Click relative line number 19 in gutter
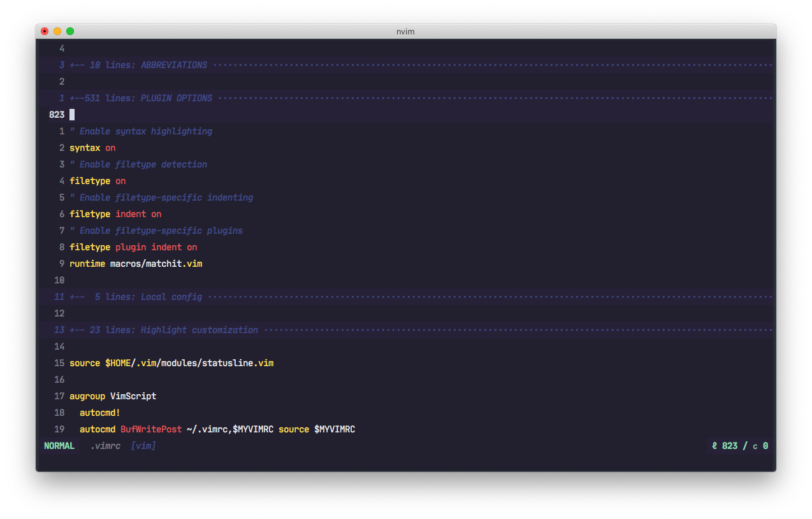This screenshot has width=812, height=519. point(59,429)
